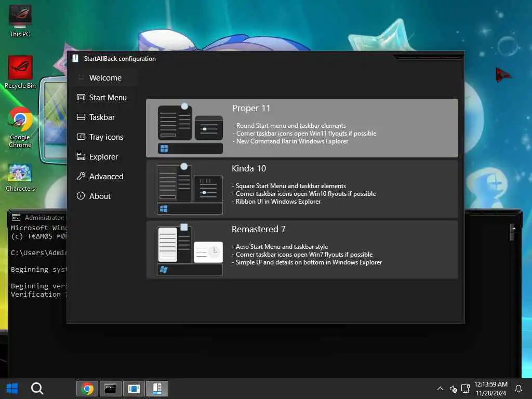Screen dimensions: 532x399
Task: Click 'Aero Start Menu and taskbar style' text
Action: (x=282, y=247)
